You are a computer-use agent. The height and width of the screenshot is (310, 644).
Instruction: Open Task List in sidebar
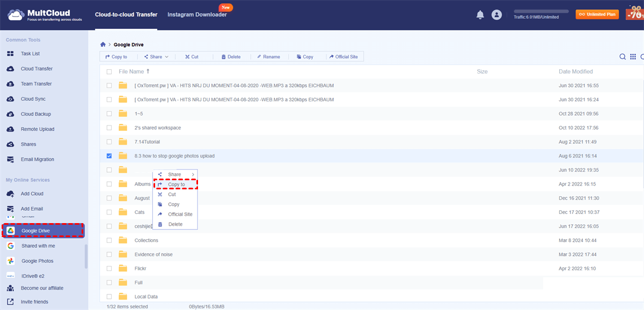30,54
